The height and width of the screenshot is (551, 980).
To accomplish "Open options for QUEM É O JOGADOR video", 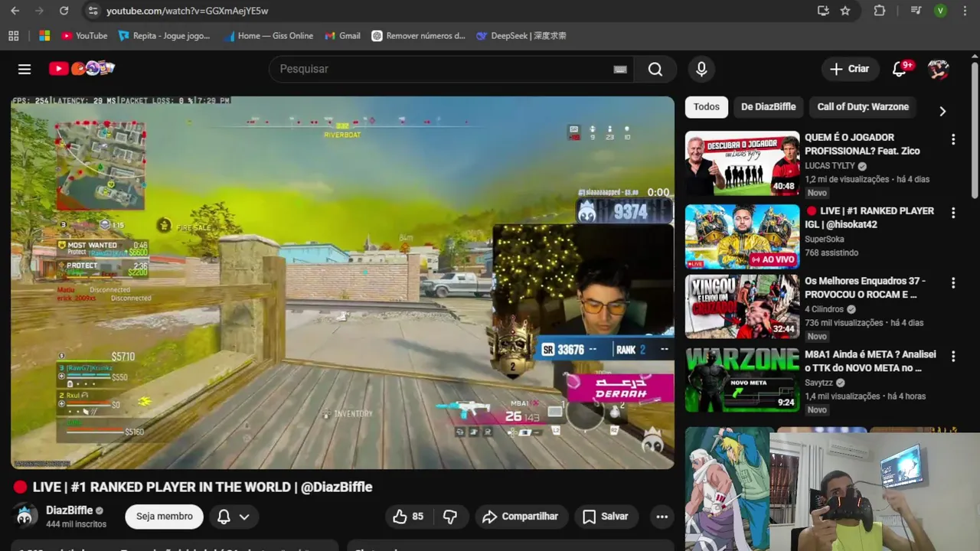I will click(x=953, y=139).
